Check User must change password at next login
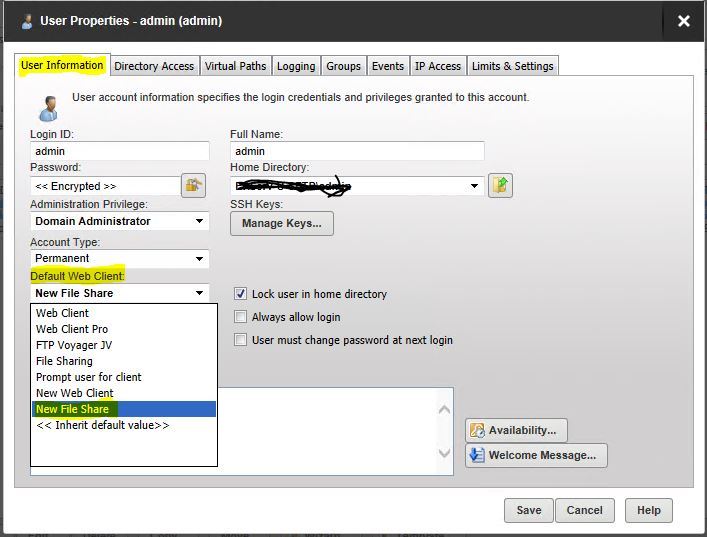Image resolution: width=707 pixels, height=537 pixels. [x=240, y=340]
